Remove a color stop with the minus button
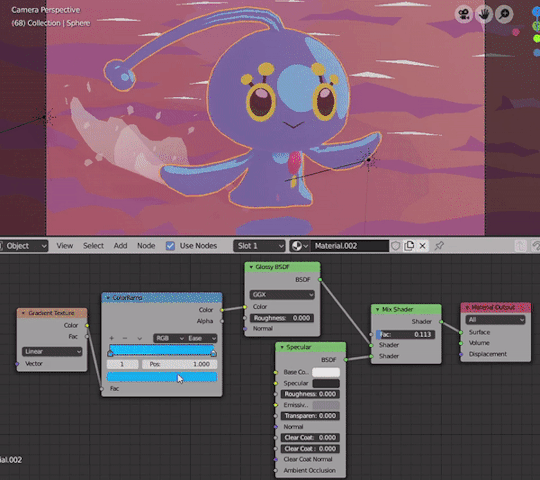Viewport: 540px width, 480px height. [x=125, y=338]
